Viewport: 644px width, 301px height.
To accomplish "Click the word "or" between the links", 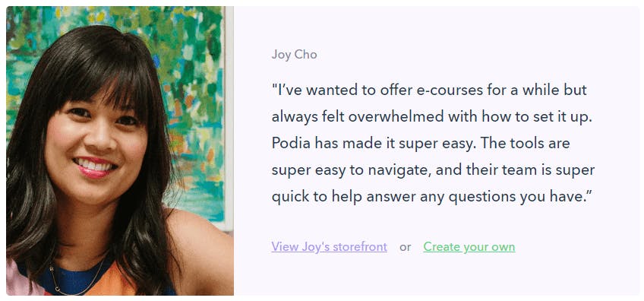I will (x=405, y=247).
